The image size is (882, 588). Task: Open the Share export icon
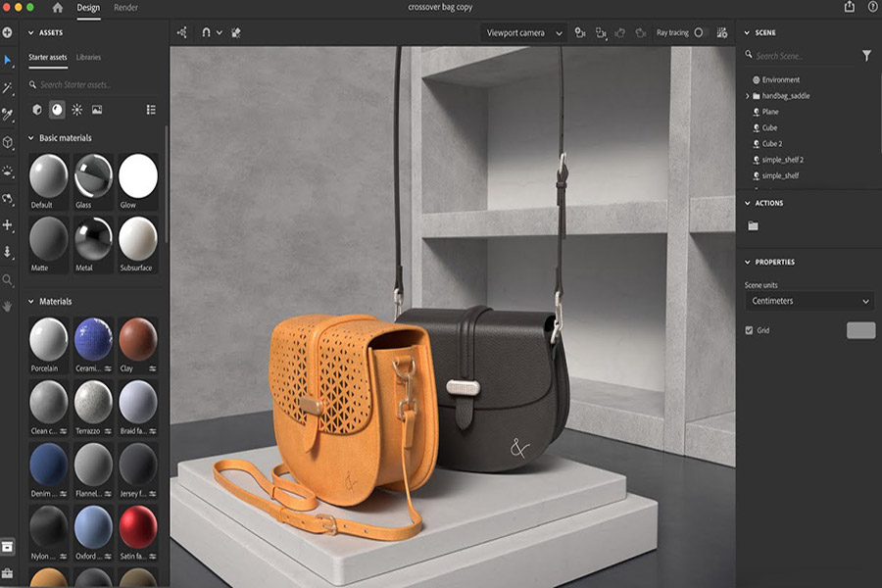(850, 7)
